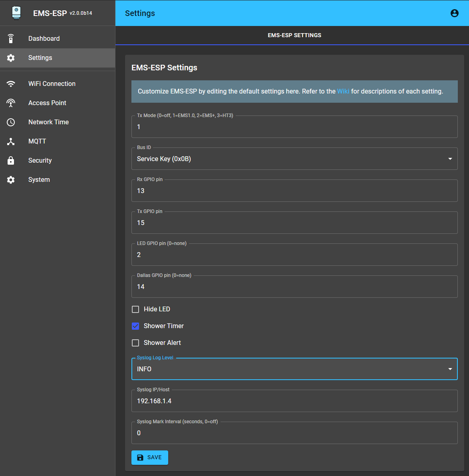
Task: Expand the Syslog Log Level dropdown
Action: click(294, 369)
